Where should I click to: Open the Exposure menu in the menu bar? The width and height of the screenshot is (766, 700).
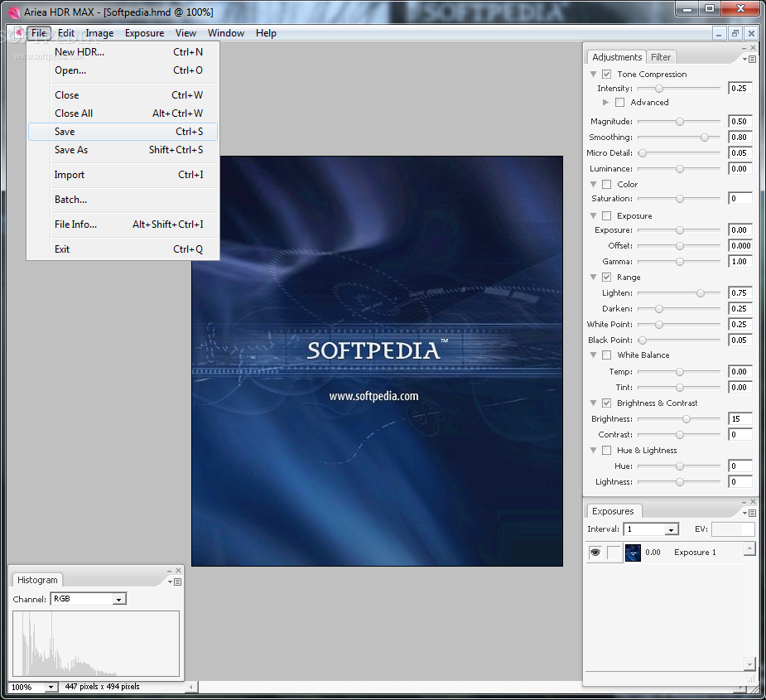pyautogui.click(x=144, y=33)
